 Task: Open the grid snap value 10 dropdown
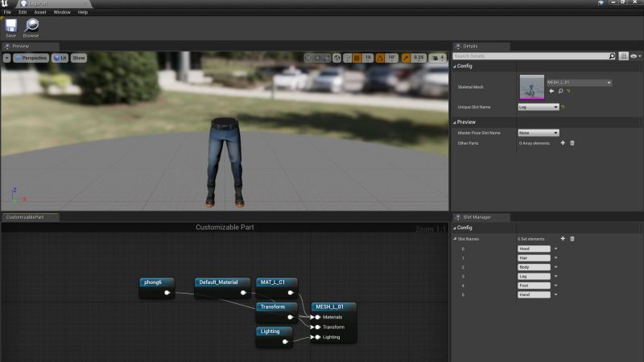(x=368, y=58)
